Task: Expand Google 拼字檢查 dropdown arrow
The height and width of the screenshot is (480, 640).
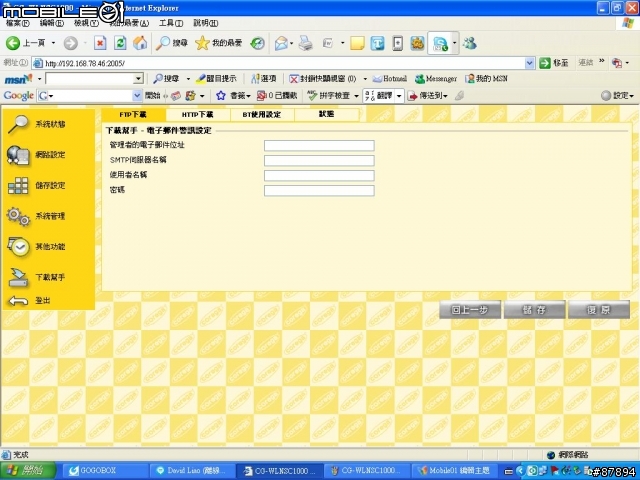Action: tap(356, 96)
